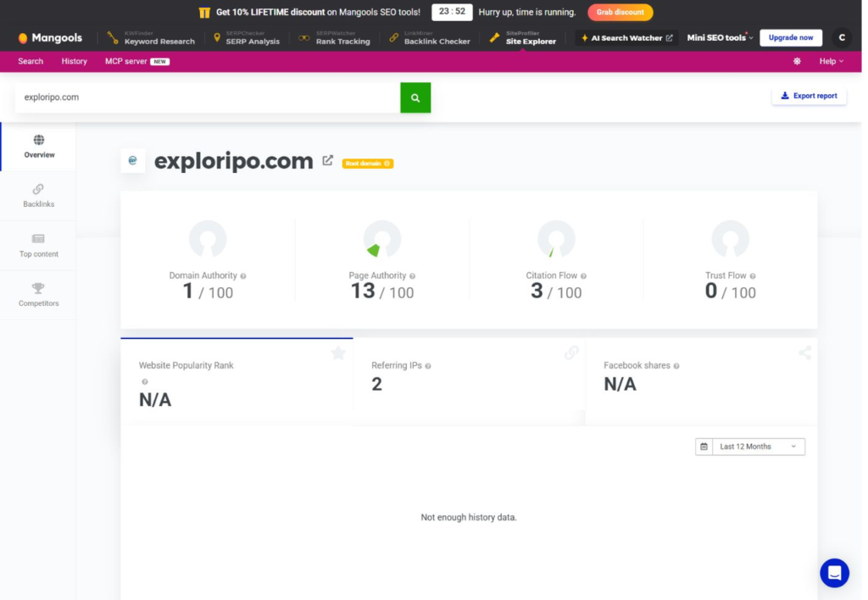Click Domain Authority gauge
This screenshot has width=868, height=600.
[x=208, y=239]
